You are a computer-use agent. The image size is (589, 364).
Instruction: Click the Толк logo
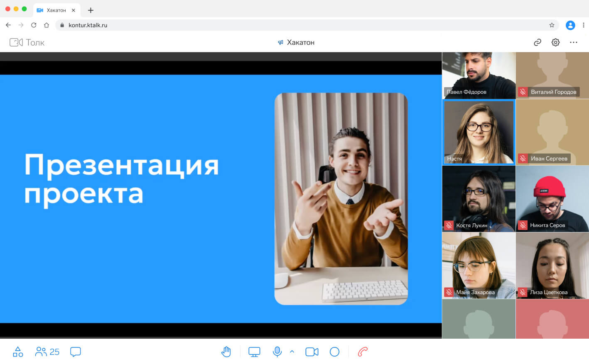tap(27, 42)
